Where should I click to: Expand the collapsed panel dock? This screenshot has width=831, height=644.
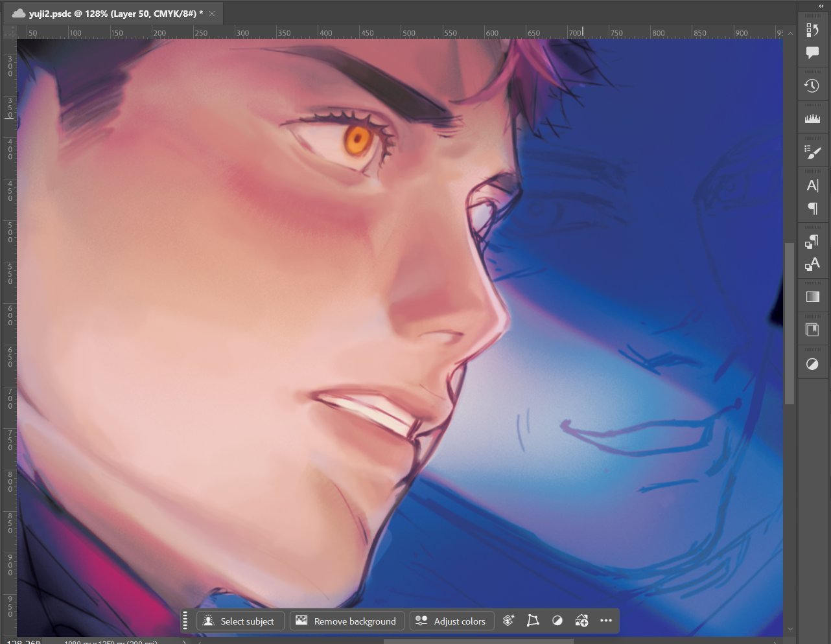click(821, 6)
